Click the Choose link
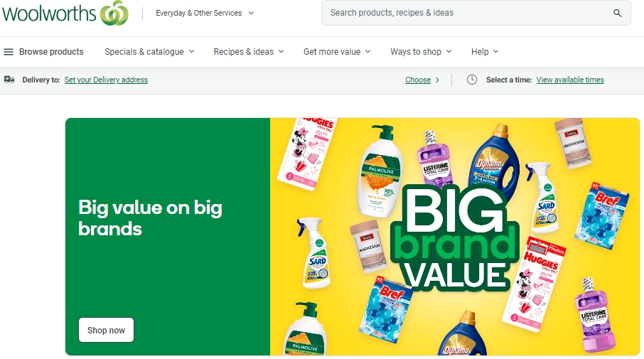644x359 pixels. point(418,80)
